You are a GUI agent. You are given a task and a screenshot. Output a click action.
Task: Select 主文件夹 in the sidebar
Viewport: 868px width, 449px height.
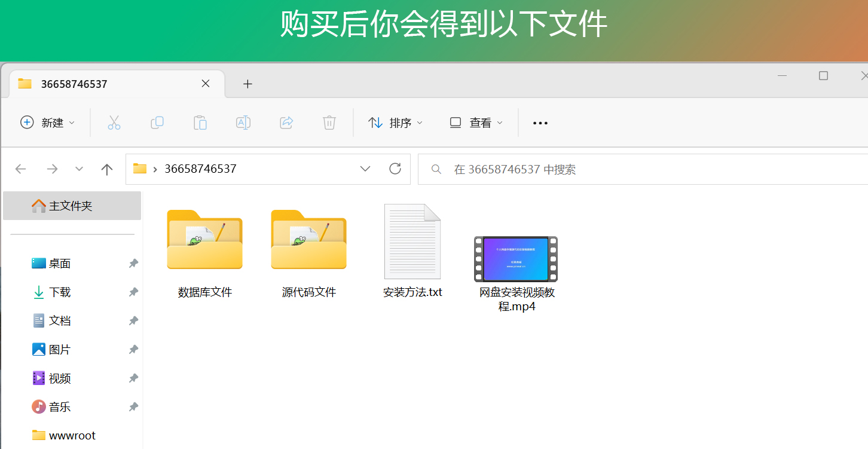pos(71,206)
